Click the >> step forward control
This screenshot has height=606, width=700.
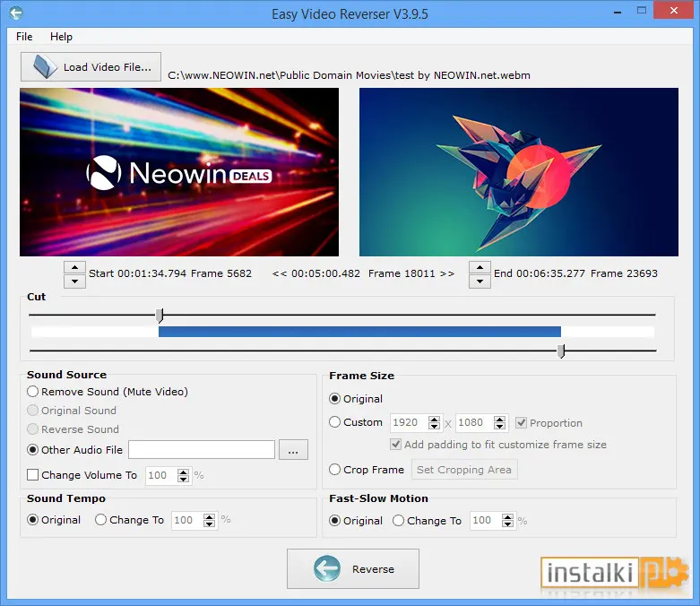(447, 273)
